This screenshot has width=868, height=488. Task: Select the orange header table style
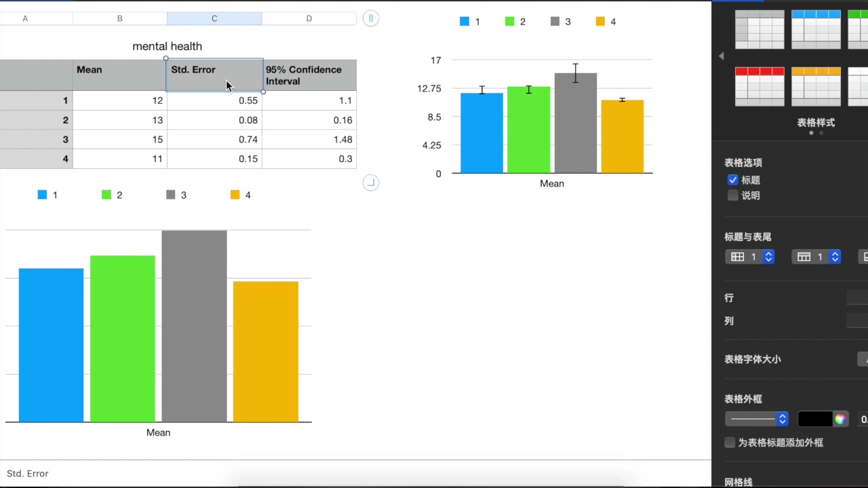coord(816,86)
